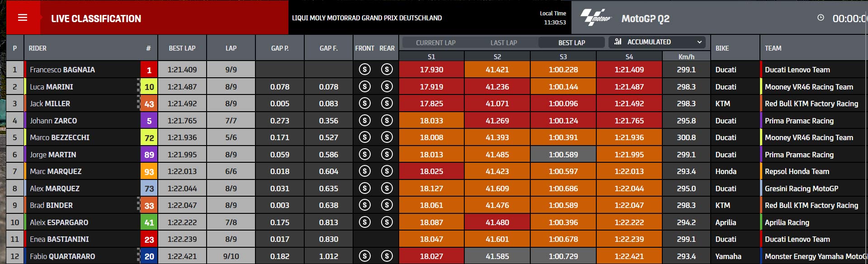Click the accumulated chart icon
This screenshot has width=868, height=264.
(x=618, y=42)
